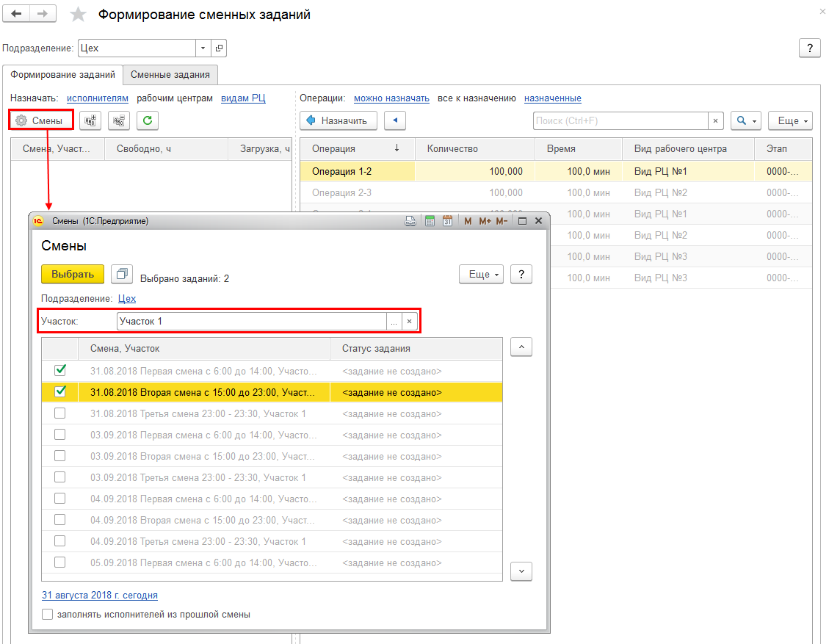Click the Статус задания column header

(x=416, y=349)
